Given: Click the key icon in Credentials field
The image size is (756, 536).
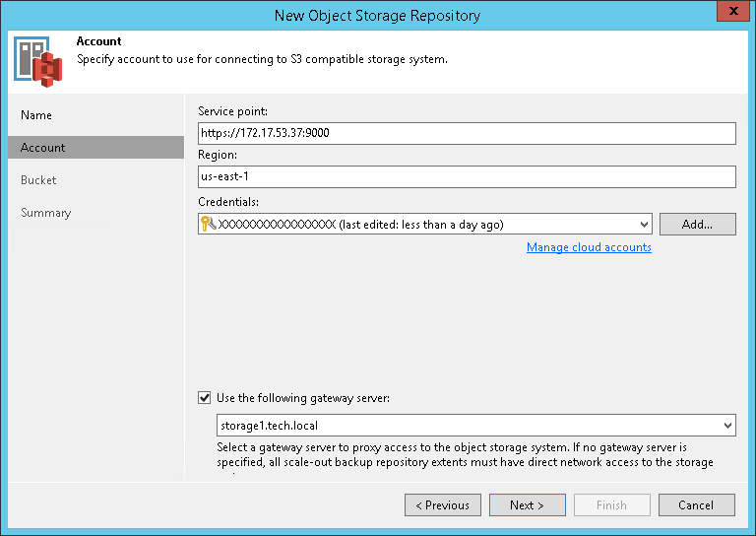Looking at the screenshot, I should pos(208,225).
